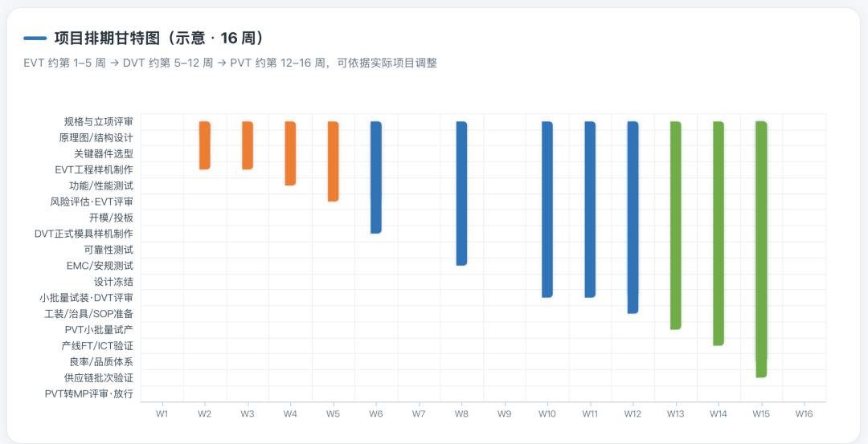Click the 供应链批次验证 label
The width and height of the screenshot is (868, 444).
pyautogui.click(x=99, y=377)
